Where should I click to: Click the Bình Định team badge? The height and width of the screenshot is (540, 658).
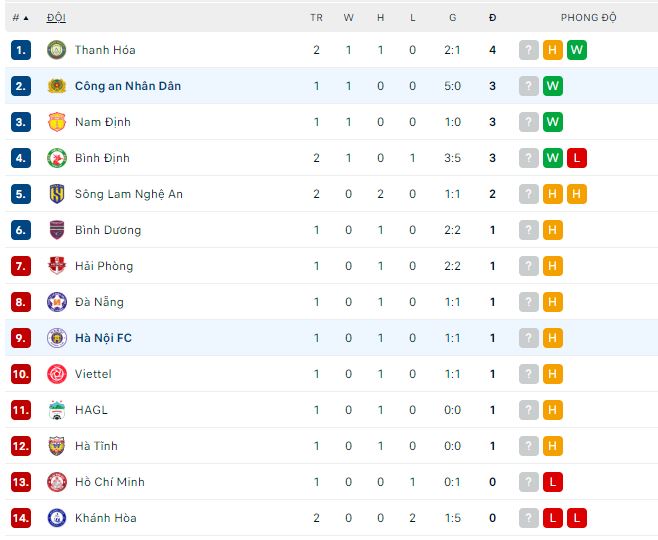click(x=56, y=158)
